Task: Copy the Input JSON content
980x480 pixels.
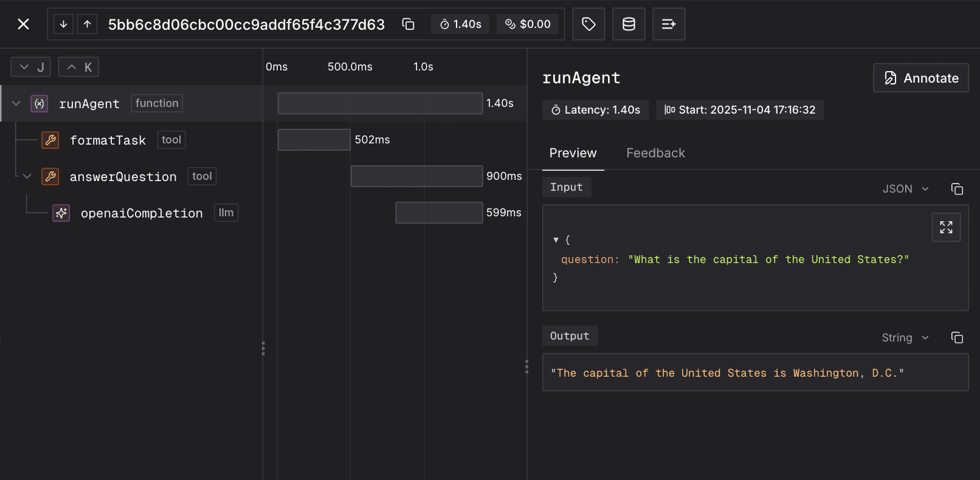Action: coord(957,189)
